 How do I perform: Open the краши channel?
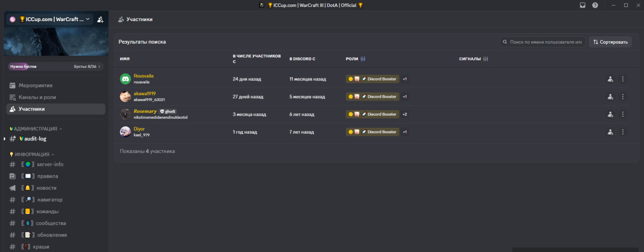pyautogui.click(x=56, y=246)
